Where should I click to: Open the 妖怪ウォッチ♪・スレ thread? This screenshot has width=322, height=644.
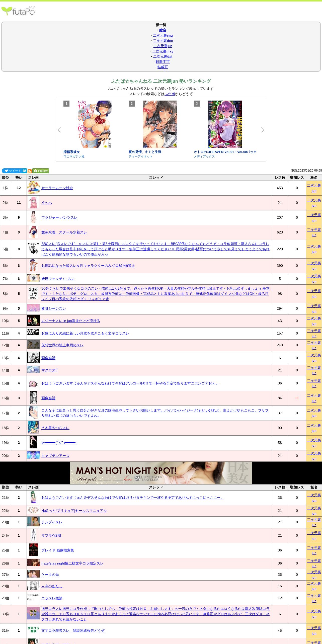click(x=58, y=279)
